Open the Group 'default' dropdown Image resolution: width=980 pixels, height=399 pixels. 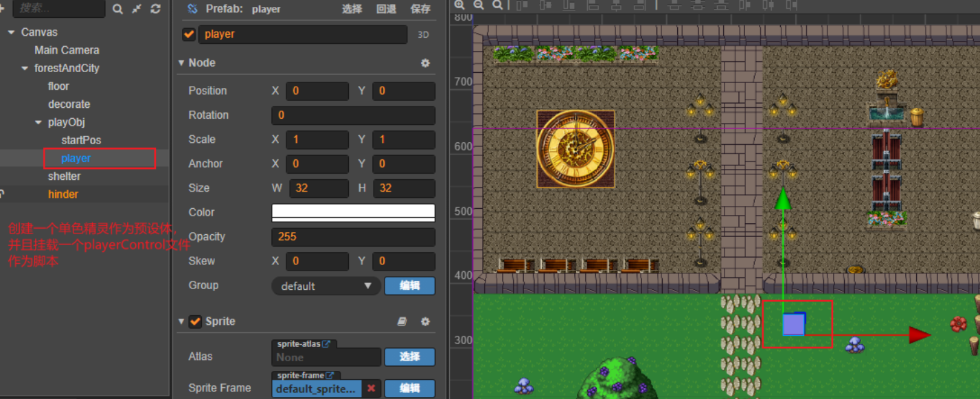[326, 286]
